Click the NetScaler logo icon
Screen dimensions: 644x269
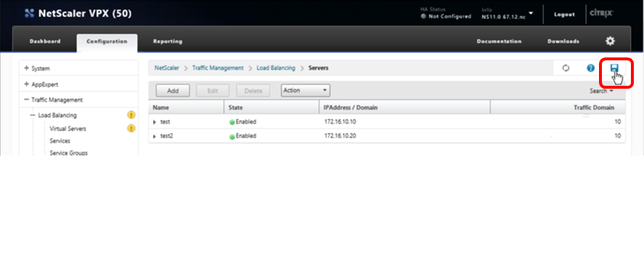point(29,14)
